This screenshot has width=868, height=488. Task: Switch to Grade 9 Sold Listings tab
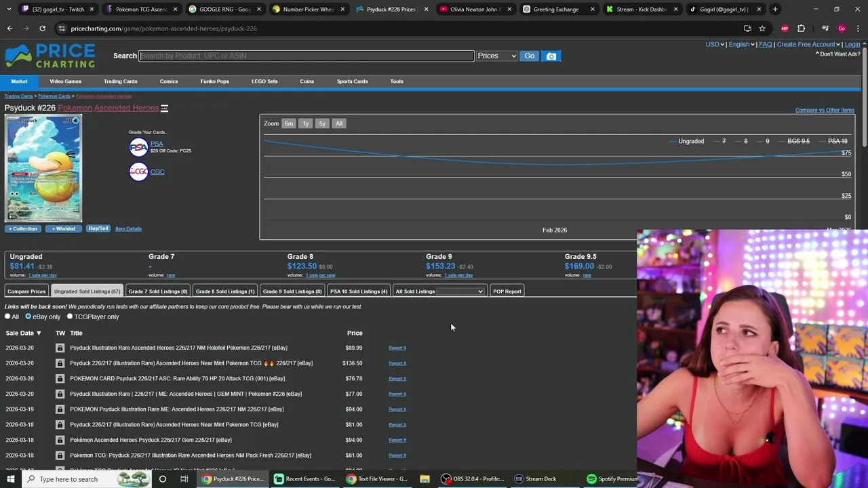(x=292, y=291)
